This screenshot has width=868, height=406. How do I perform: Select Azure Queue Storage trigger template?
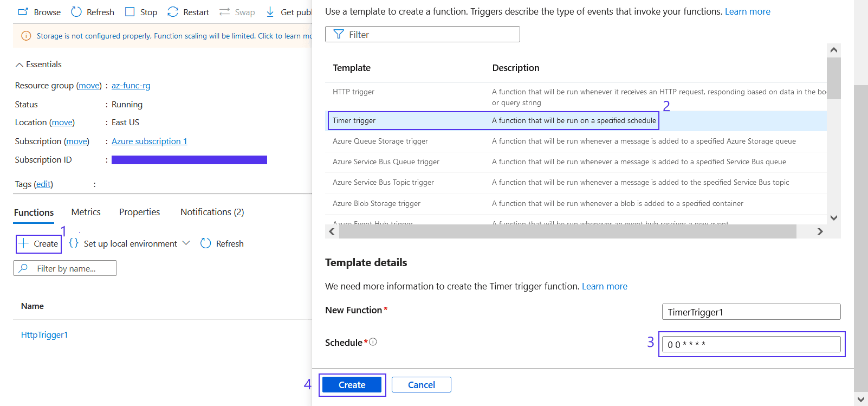pyautogui.click(x=576, y=141)
